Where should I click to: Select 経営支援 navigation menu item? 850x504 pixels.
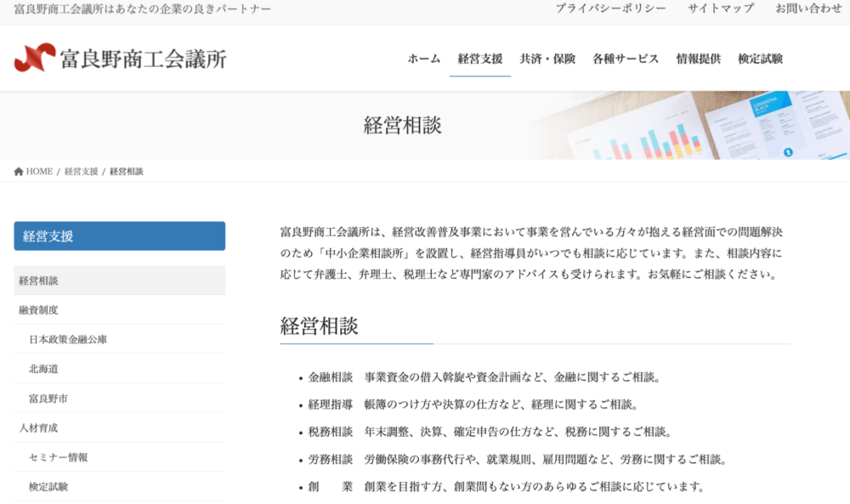click(480, 59)
